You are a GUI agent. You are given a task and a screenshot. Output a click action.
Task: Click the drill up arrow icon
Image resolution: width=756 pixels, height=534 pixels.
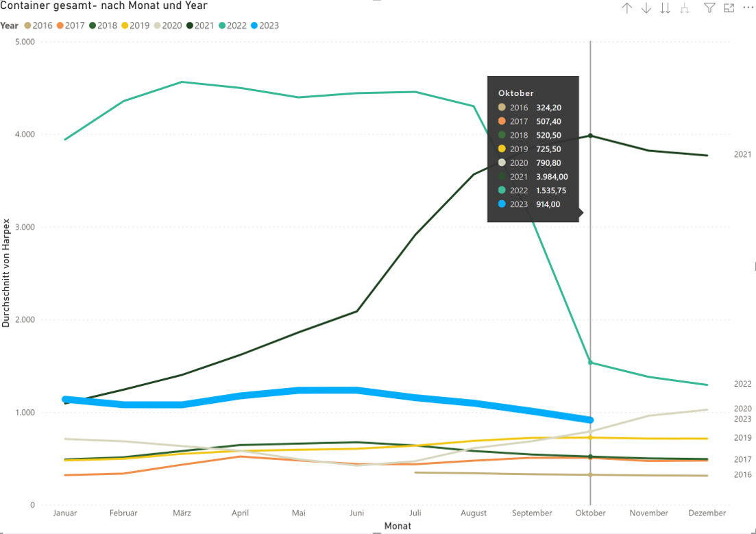pos(626,8)
